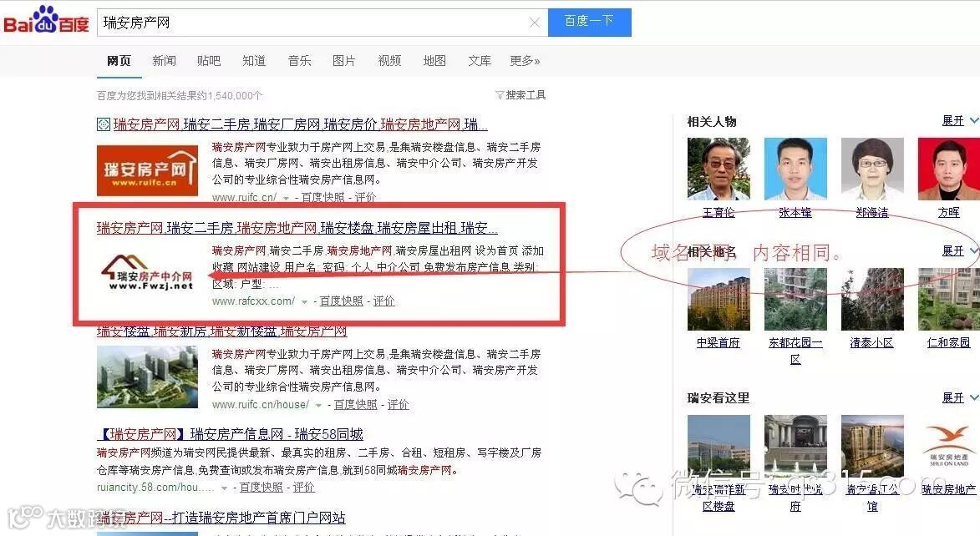
Task: Click the ruifc.cn orange logo thumbnail
Action: (148, 170)
